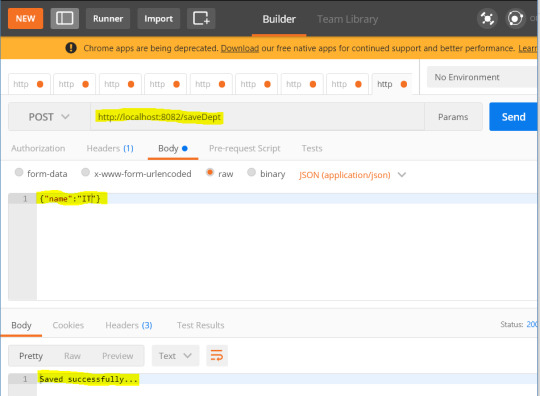The height and width of the screenshot is (396, 540).
Task: Click the Params button
Action: 453,117
